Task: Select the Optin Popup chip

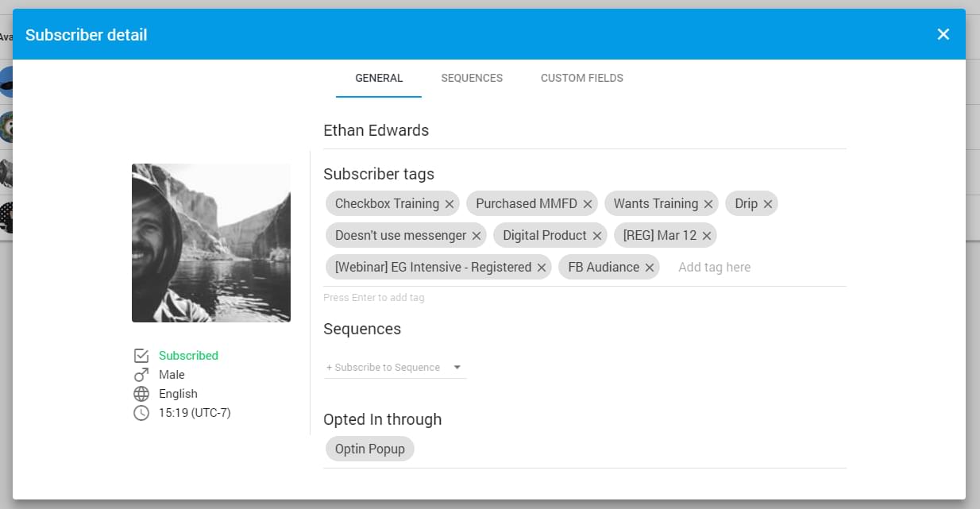Action: 369,449
